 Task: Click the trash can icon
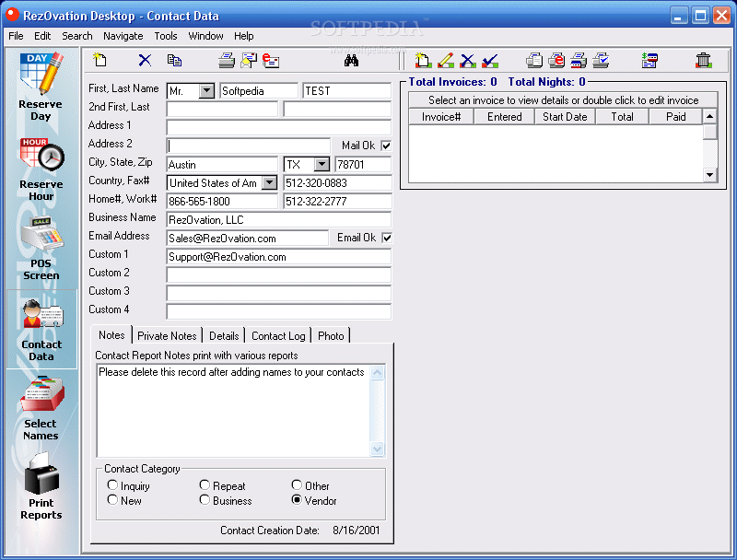(703, 60)
